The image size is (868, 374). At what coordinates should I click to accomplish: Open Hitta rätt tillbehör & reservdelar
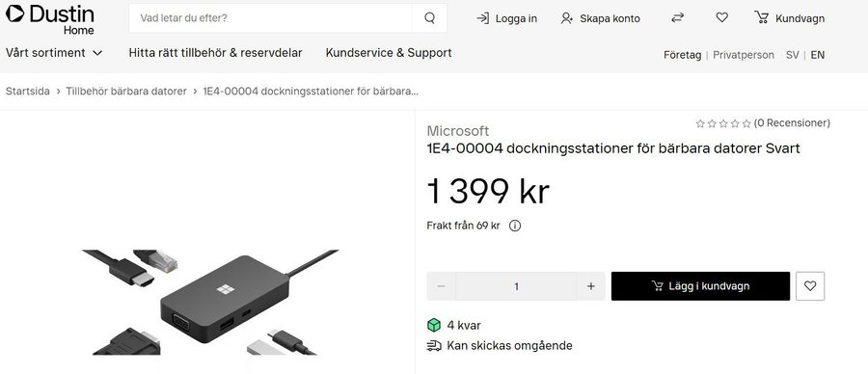215,53
